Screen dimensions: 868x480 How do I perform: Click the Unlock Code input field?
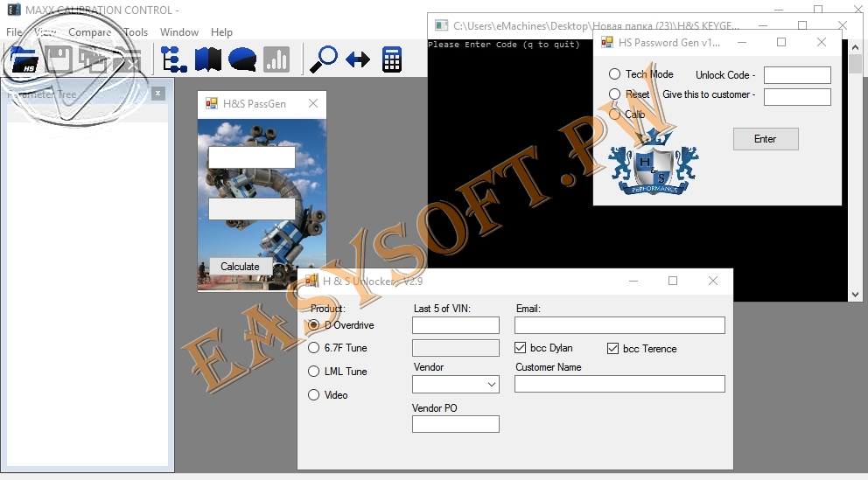[x=797, y=74]
